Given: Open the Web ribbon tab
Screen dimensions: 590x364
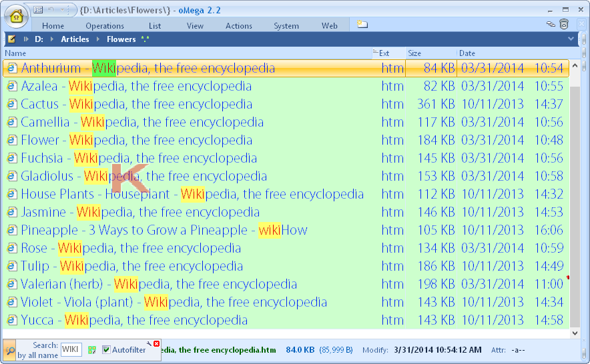Looking at the screenshot, I should (x=329, y=26).
